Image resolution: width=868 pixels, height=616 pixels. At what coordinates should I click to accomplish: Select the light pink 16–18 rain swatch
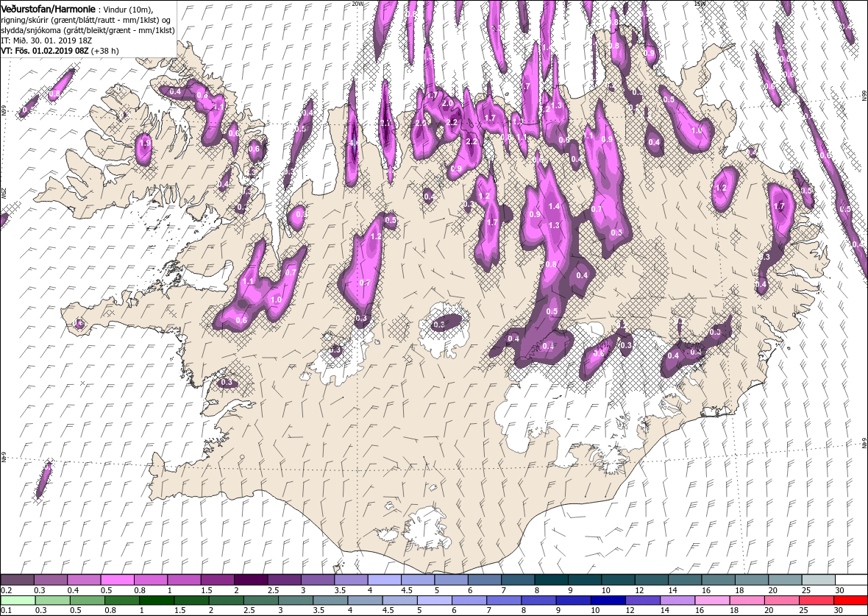(712, 601)
